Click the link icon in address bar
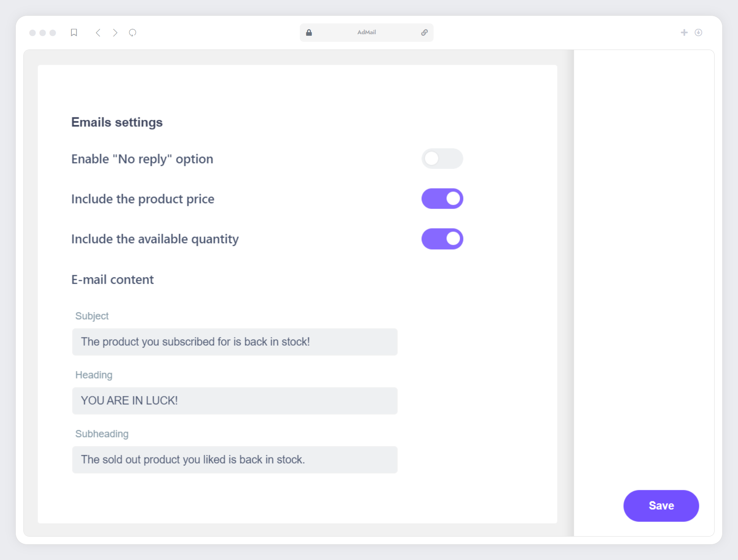 [424, 33]
